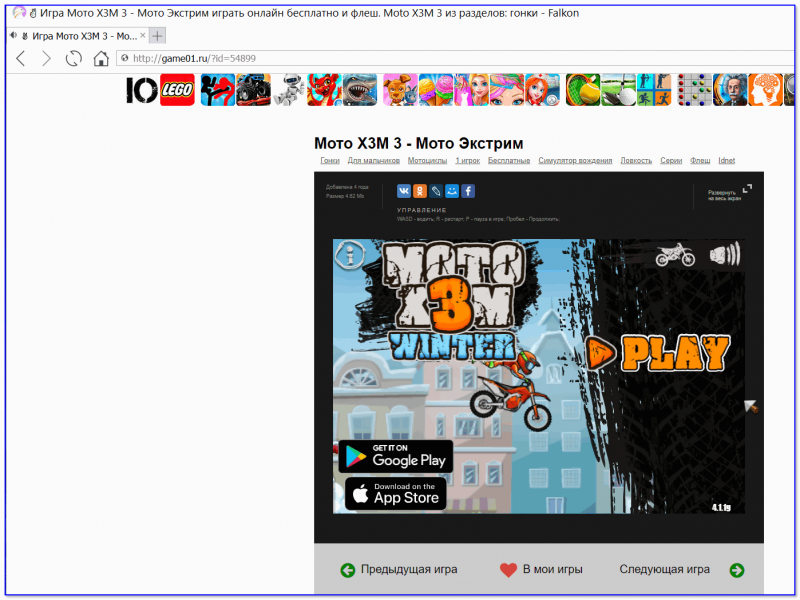Click the game info icon

[x=350, y=254]
